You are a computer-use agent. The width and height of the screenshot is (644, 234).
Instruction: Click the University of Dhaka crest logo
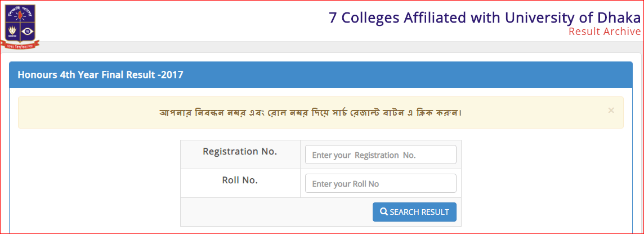[x=20, y=27]
